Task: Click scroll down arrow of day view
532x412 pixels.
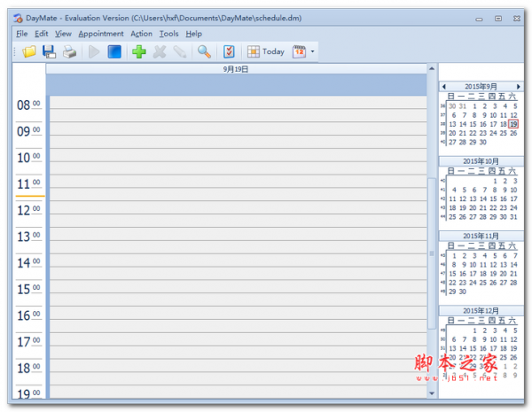Action: (432, 393)
